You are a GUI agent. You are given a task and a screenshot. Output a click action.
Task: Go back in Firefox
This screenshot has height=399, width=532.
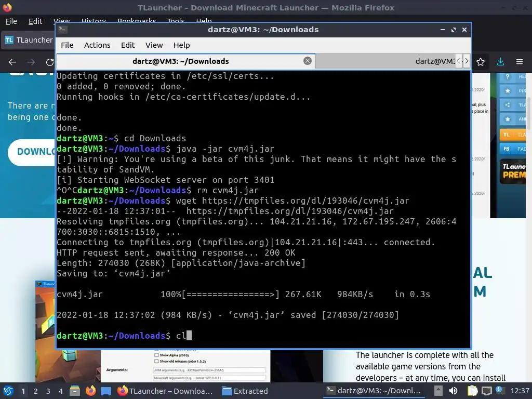tap(12, 62)
